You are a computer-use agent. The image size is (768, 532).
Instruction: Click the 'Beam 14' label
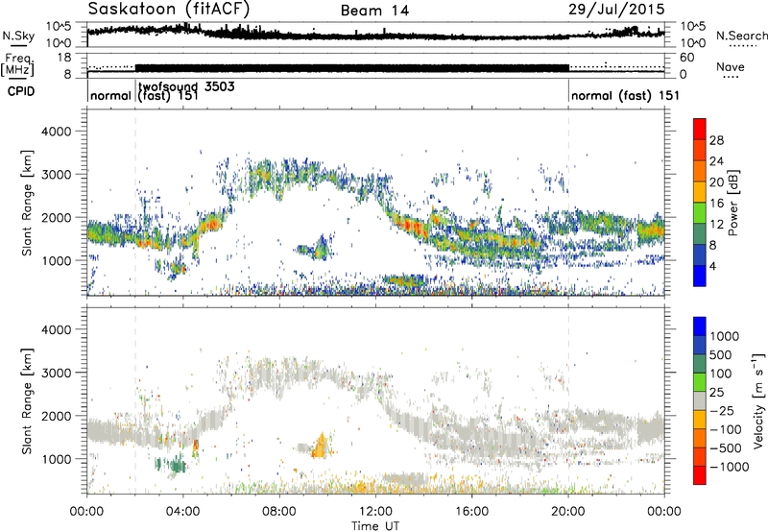coord(374,11)
